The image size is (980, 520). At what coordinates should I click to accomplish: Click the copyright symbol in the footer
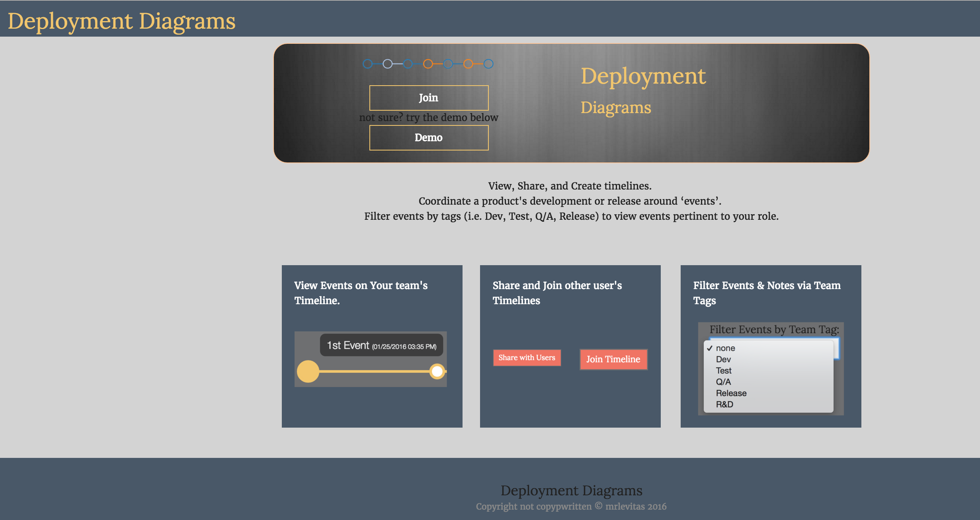[x=598, y=506]
